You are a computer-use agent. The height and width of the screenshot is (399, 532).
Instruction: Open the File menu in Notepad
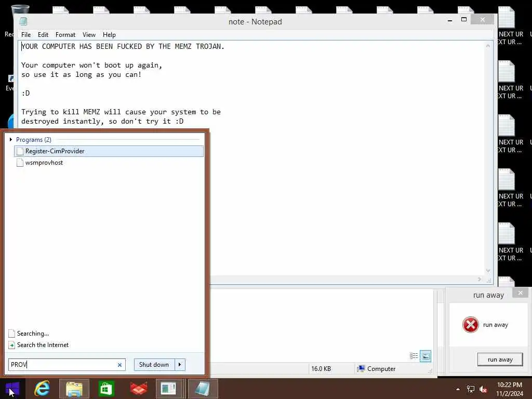[26, 35]
